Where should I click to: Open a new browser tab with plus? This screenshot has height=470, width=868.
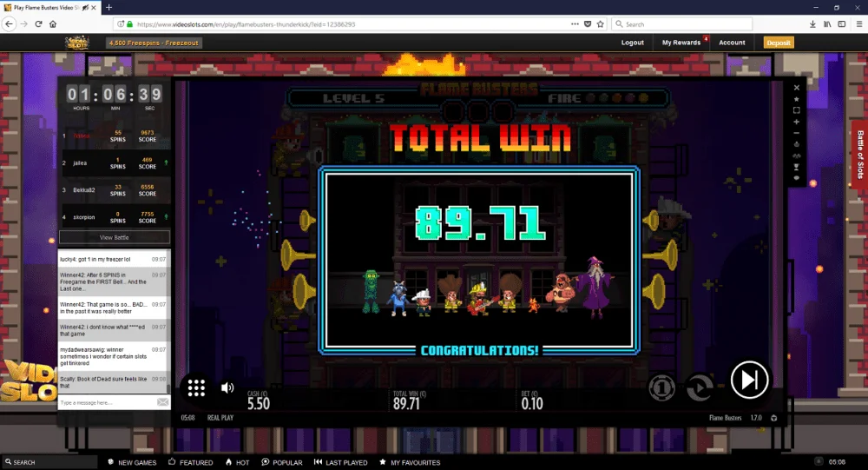click(x=109, y=7)
